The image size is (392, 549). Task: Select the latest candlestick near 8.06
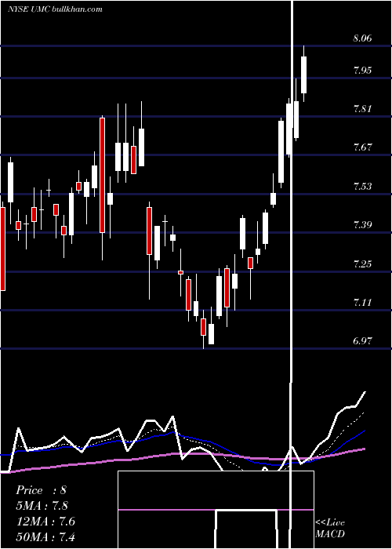pyautogui.click(x=304, y=75)
